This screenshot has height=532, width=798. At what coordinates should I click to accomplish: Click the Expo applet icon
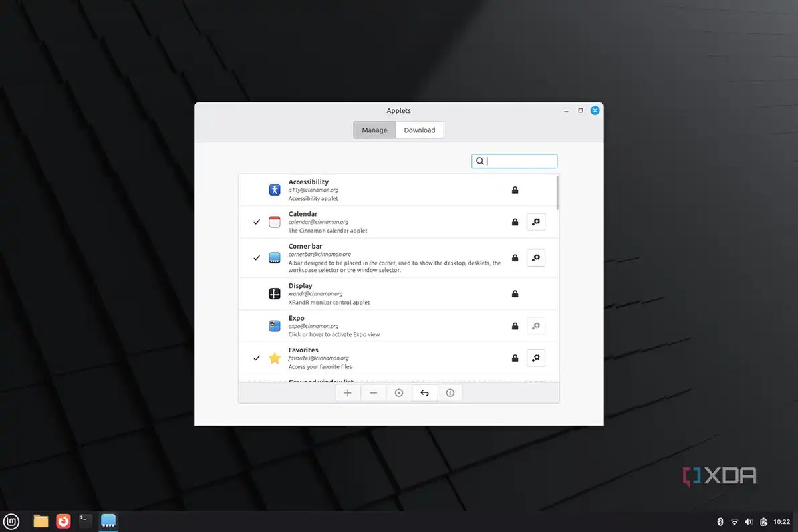275,326
